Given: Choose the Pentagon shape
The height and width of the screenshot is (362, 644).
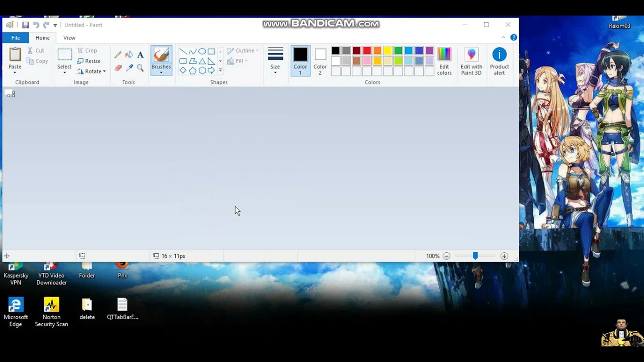Looking at the screenshot, I should click(x=193, y=70).
